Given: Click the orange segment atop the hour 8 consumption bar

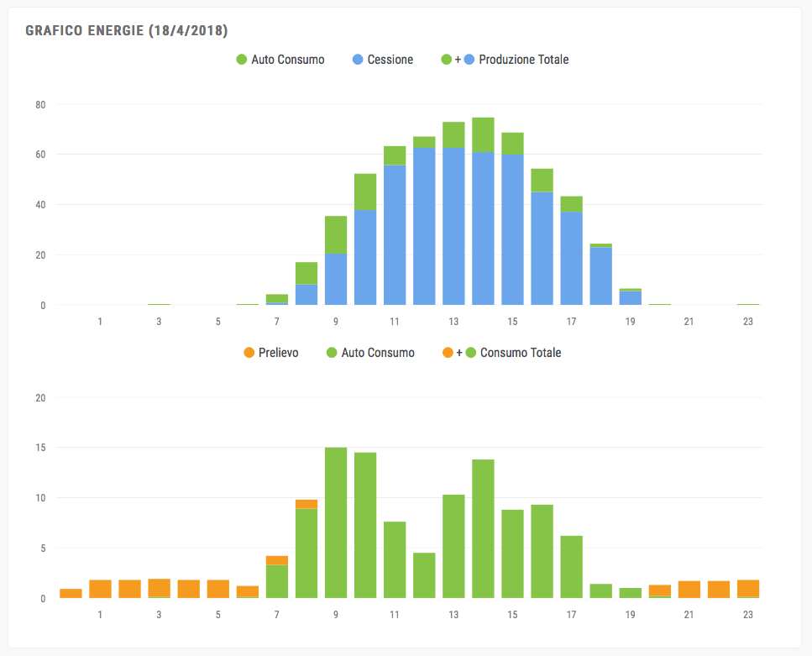Looking at the screenshot, I should click(x=306, y=504).
